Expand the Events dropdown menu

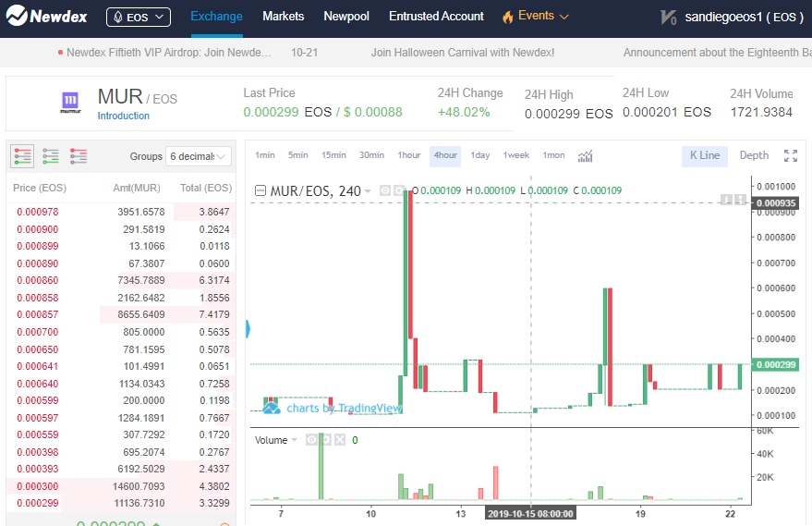pyautogui.click(x=564, y=17)
